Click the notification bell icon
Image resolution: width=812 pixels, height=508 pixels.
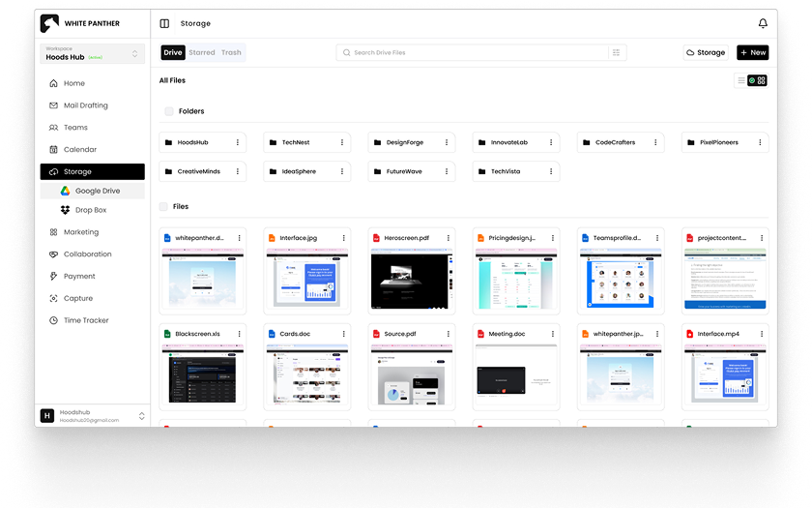point(763,23)
